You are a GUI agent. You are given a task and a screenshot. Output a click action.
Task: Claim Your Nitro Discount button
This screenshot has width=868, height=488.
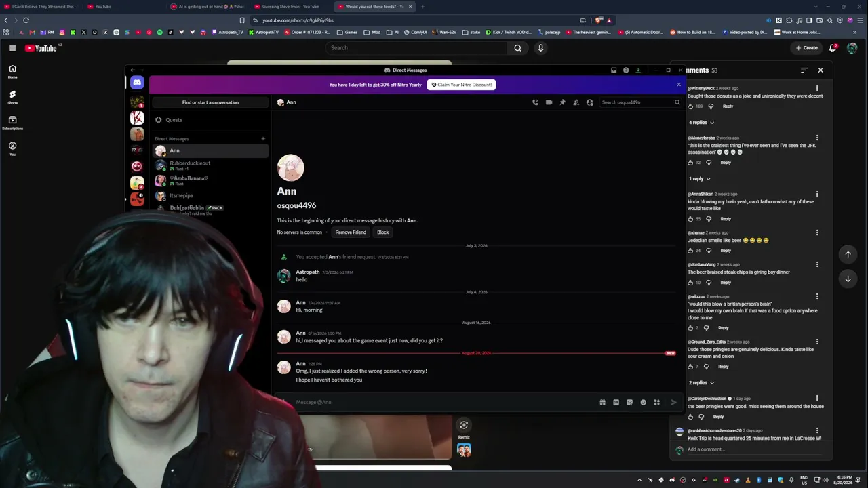pyautogui.click(x=461, y=85)
